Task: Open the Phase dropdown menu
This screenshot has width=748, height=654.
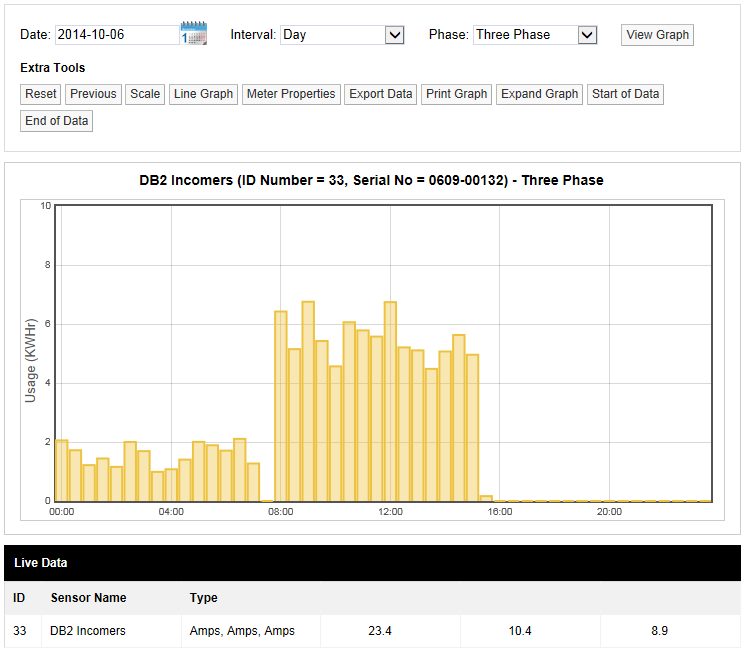Action: [x=535, y=35]
